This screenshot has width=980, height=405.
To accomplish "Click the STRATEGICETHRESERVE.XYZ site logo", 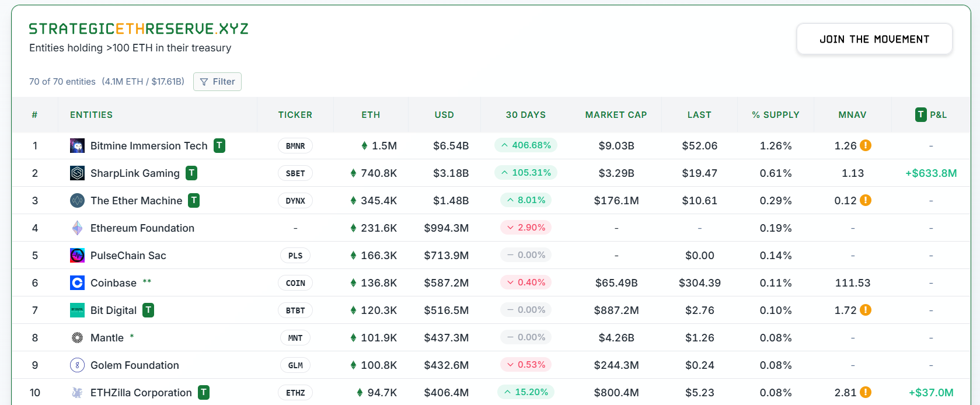I will [138, 29].
